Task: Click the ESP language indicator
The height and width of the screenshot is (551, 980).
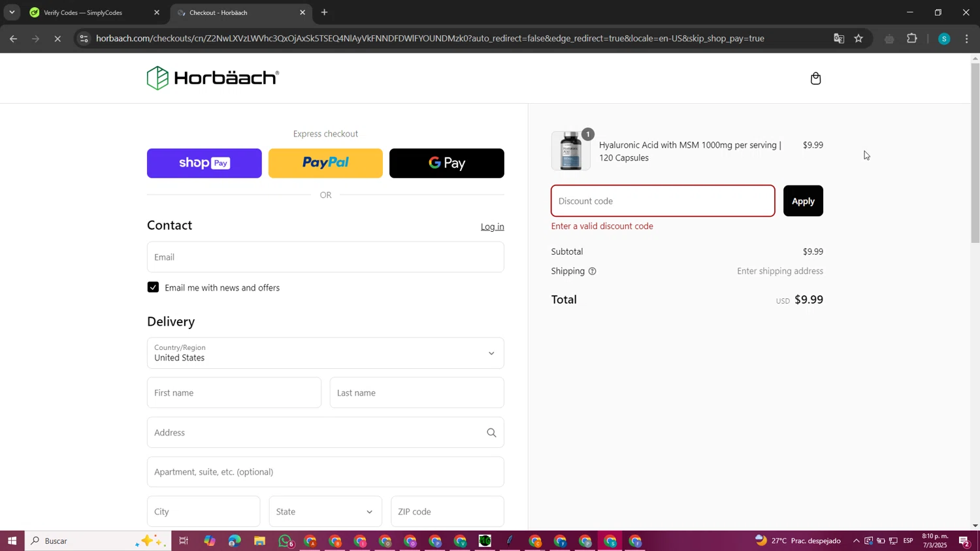Action: [x=908, y=541]
